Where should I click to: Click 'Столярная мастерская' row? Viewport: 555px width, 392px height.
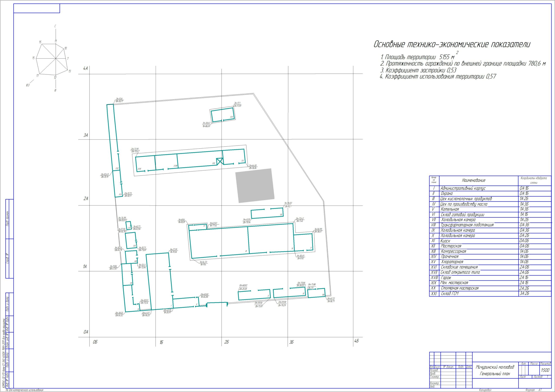click(490, 288)
